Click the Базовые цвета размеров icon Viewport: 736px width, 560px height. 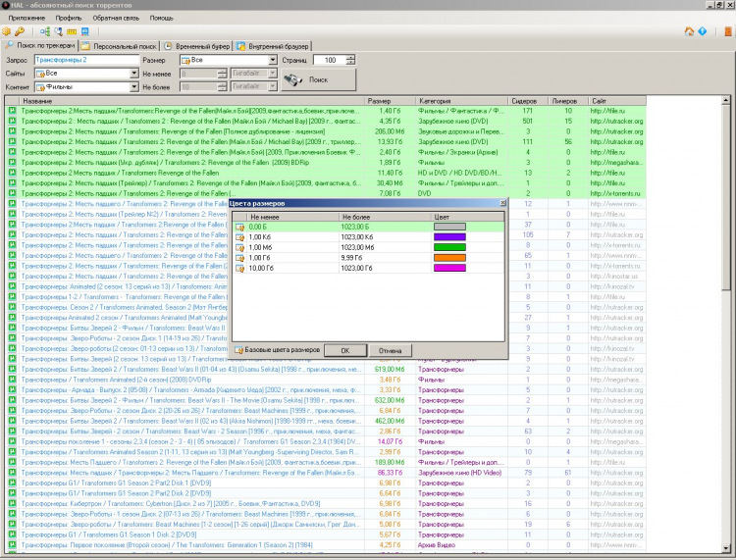tap(237, 349)
